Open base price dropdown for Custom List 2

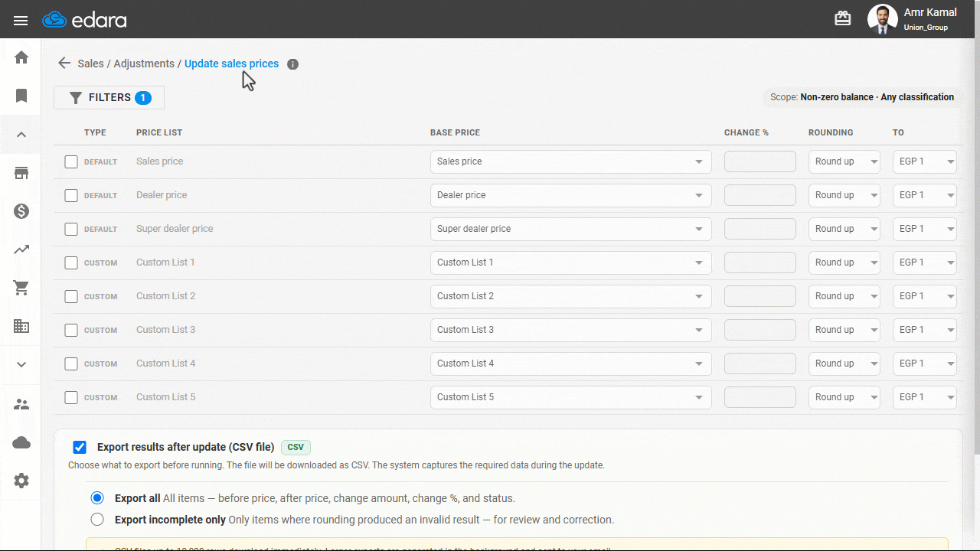click(x=571, y=296)
